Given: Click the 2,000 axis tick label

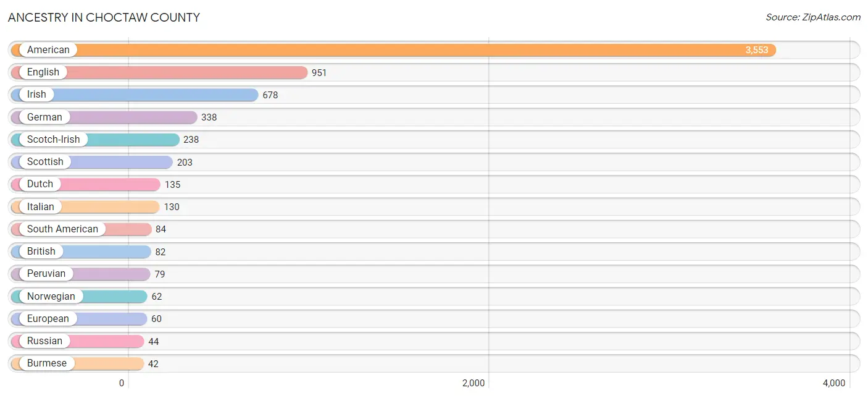Looking at the screenshot, I should 474,383.
